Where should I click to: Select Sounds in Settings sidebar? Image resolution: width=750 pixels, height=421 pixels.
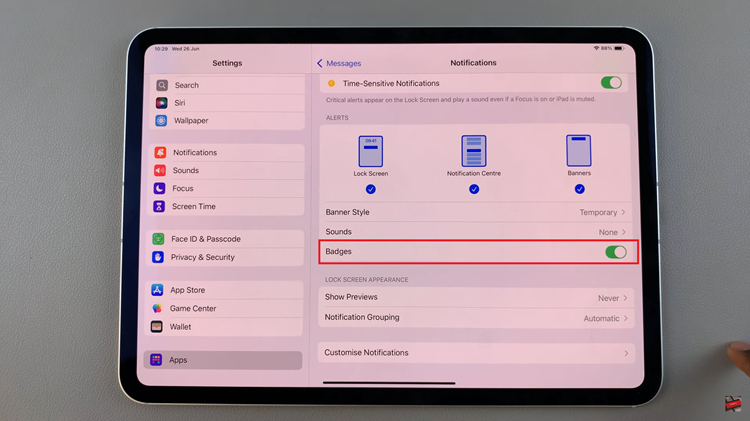tap(227, 170)
